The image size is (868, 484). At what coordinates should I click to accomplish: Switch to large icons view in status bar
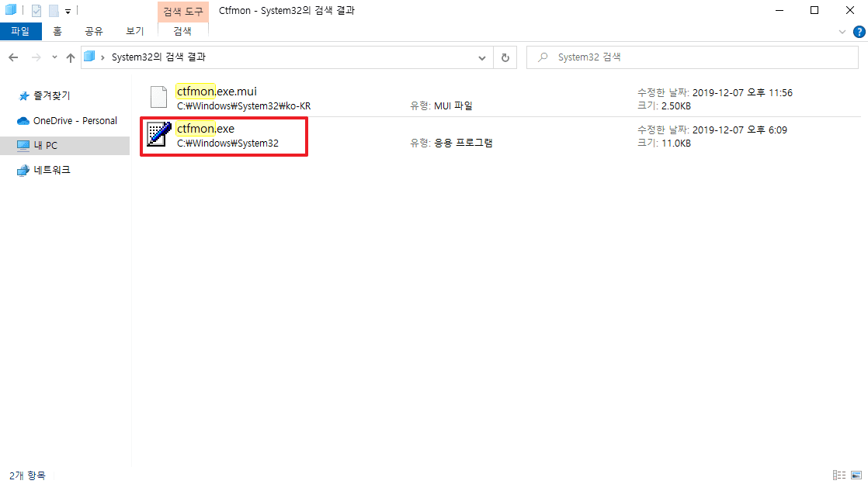[x=856, y=475]
